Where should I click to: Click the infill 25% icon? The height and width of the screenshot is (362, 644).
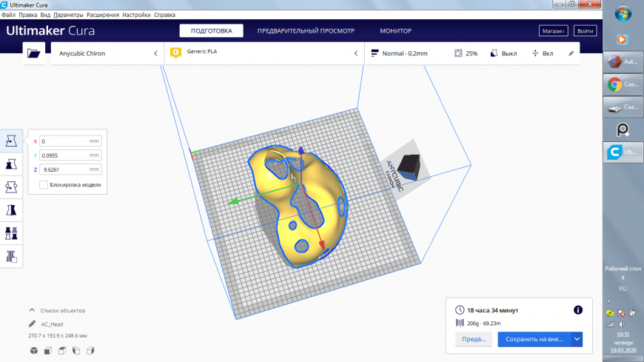(458, 53)
